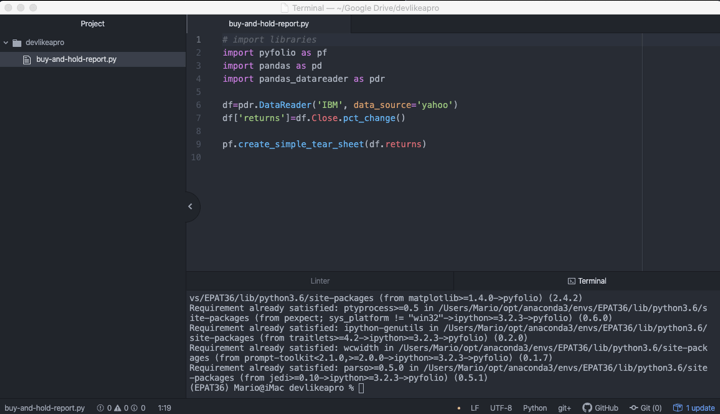Click the terminal icon in the Terminal tab
This screenshot has width=720, height=414.
pyautogui.click(x=572, y=281)
